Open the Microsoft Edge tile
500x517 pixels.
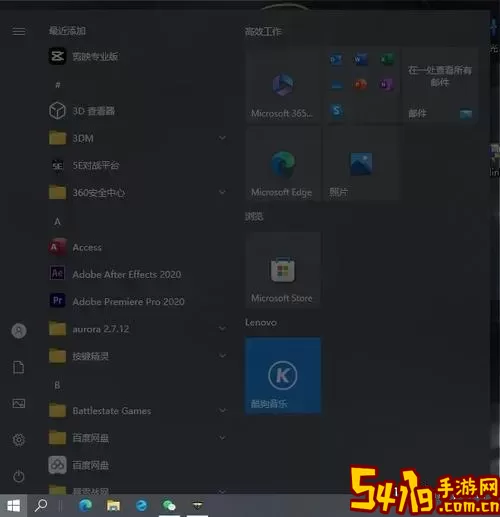point(283,164)
